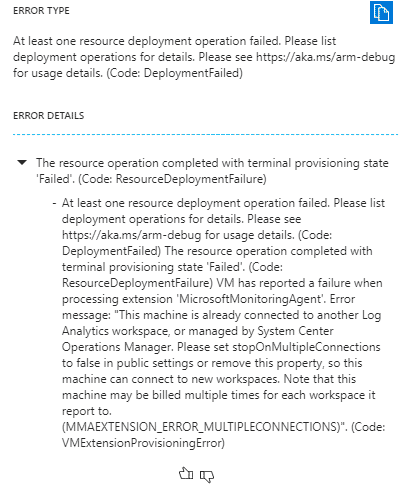Select the 'terminal provisioning state' summary row
The image size is (402, 489).
coord(212,171)
